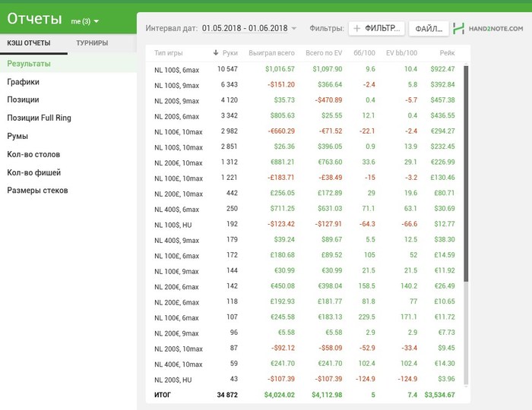Sort by Выиграл всего column header
Image resolution: width=532 pixels, height=410 pixels.
271,53
